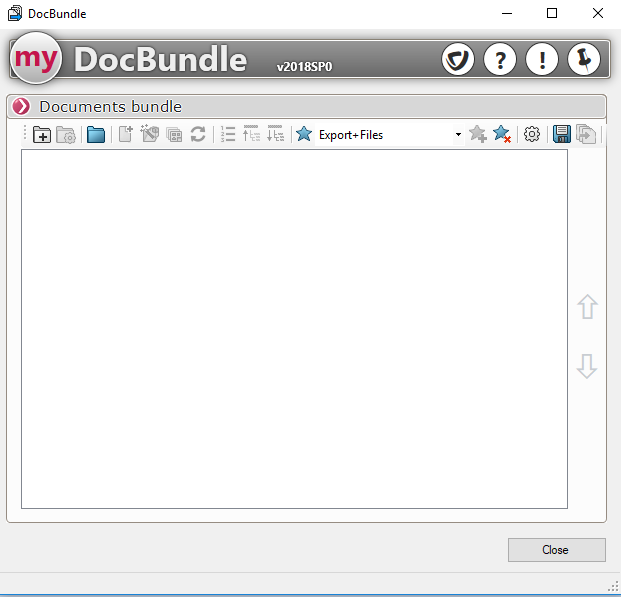The height and width of the screenshot is (597, 621).
Task: Click the add favorite star-plus icon
Action: coord(478,135)
